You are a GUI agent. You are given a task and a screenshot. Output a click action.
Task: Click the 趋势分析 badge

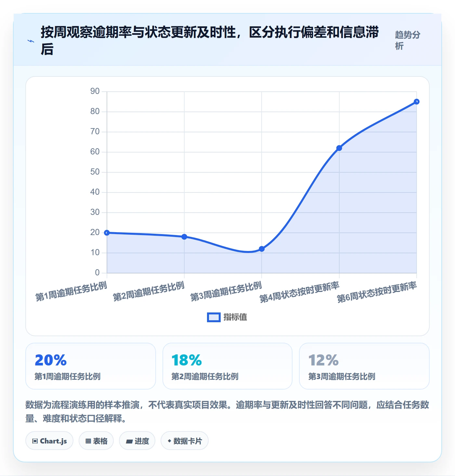coord(408,40)
